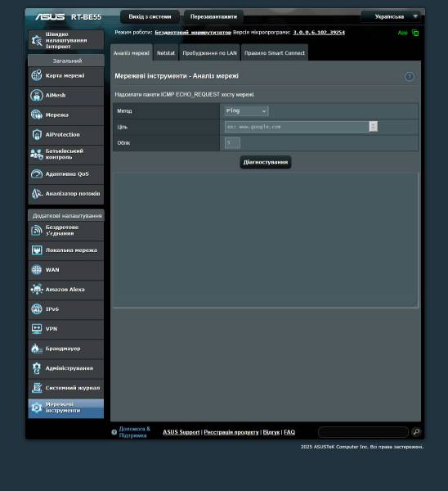Screen dimensions: 448x491
Task: Click the Діагностування button
Action: coord(266,162)
